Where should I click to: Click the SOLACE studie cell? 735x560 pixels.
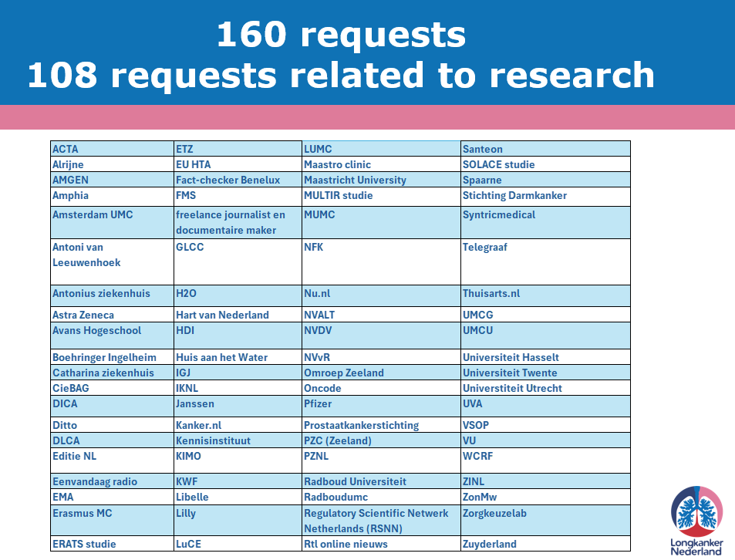pyautogui.click(x=545, y=164)
